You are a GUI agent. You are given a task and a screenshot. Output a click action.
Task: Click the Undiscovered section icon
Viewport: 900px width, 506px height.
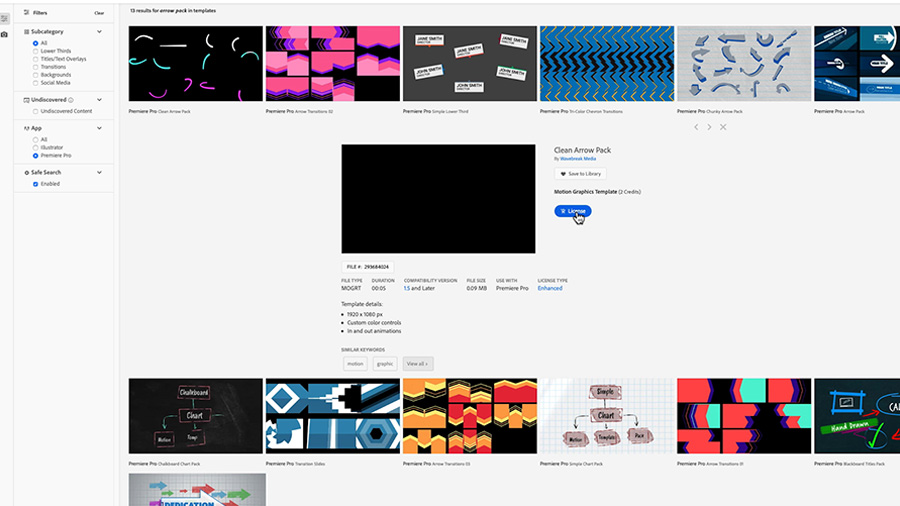click(26, 100)
